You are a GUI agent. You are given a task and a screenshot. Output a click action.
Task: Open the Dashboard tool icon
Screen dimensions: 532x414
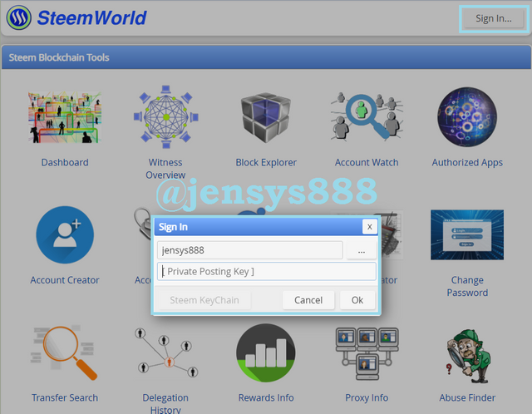coord(65,117)
